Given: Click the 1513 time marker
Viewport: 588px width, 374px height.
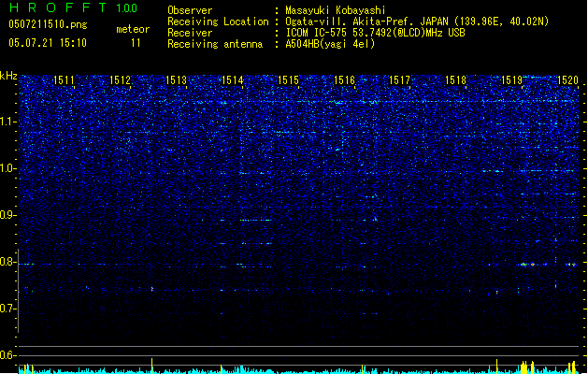Looking at the screenshot, I should click(x=177, y=80).
